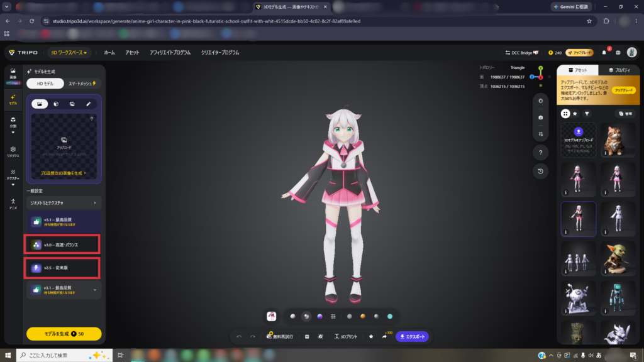Open the アニメ animation tool

[x=13, y=204]
